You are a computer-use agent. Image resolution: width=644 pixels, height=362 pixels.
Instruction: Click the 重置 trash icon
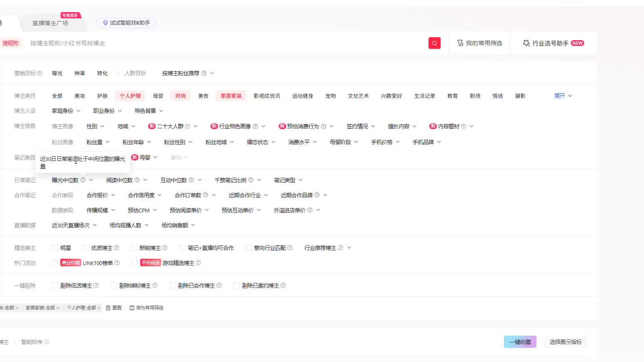tap(108, 308)
